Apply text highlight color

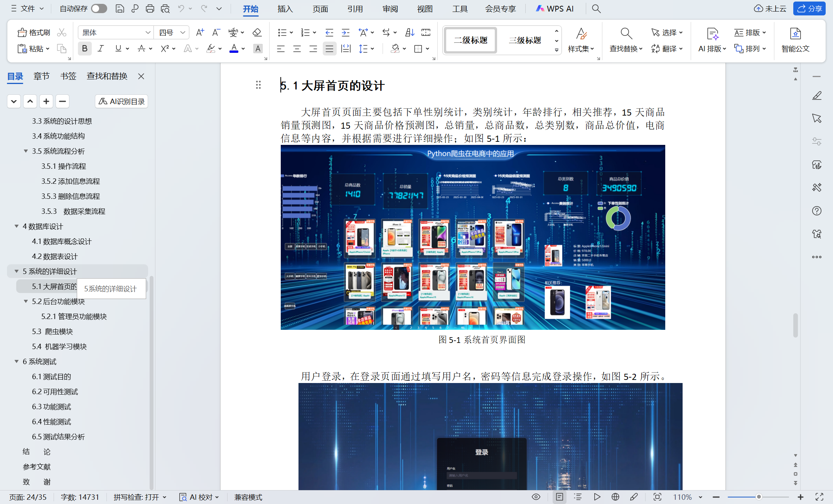pyautogui.click(x=211, y=49)
